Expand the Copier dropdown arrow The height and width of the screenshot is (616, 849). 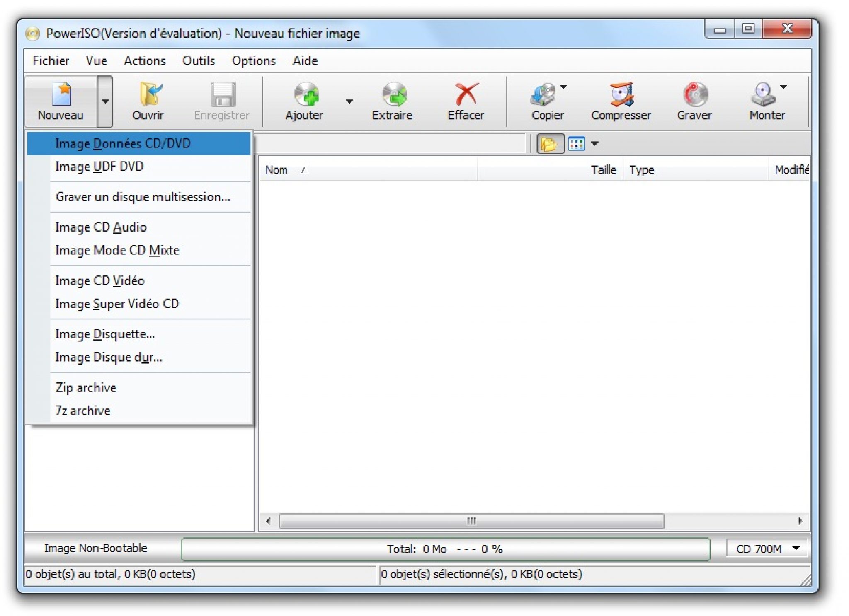coord(563,87)
